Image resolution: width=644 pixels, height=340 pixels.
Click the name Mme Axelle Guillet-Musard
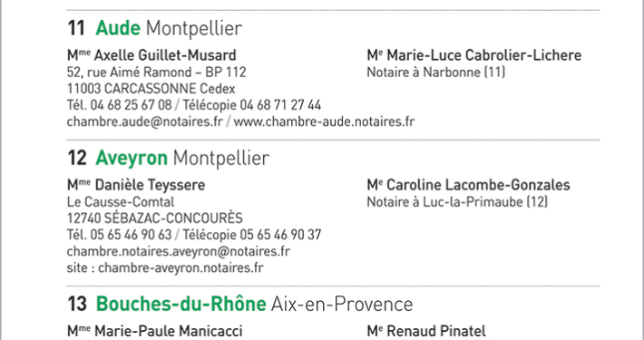tap(151, 55)
